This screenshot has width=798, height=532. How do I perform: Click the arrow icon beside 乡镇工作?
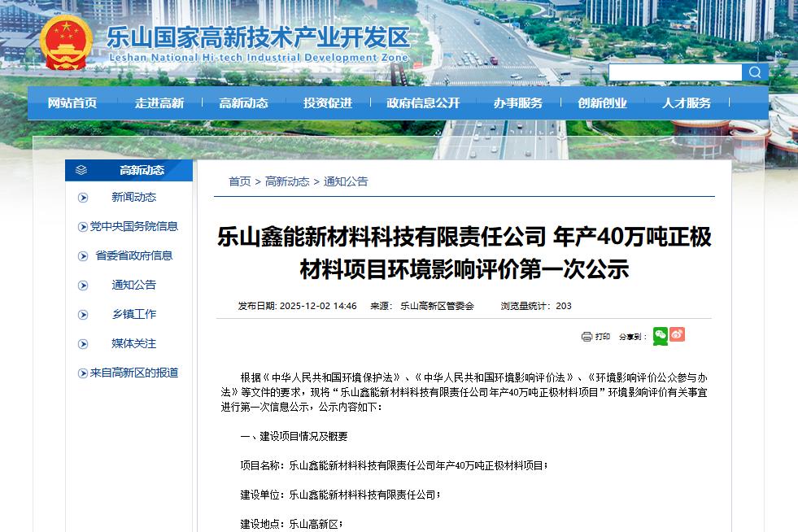point(85,314)
